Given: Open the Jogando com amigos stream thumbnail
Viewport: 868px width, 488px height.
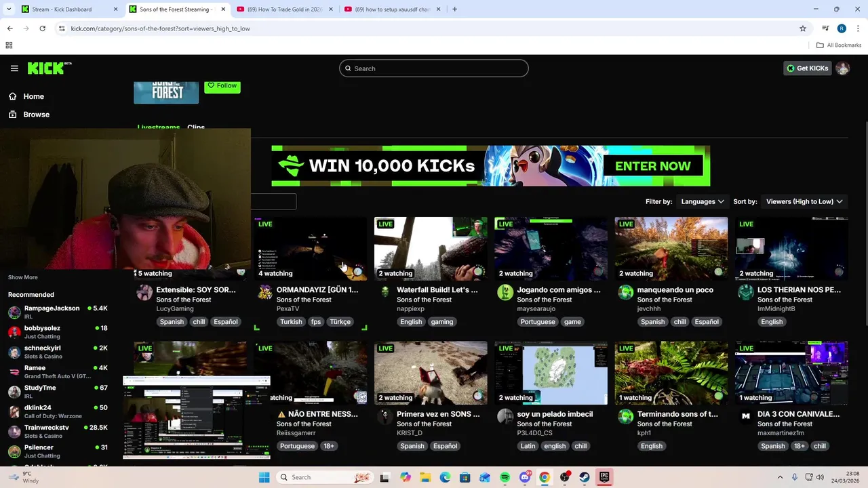Looking at the screenshot, I should click(x=551, y=248).
